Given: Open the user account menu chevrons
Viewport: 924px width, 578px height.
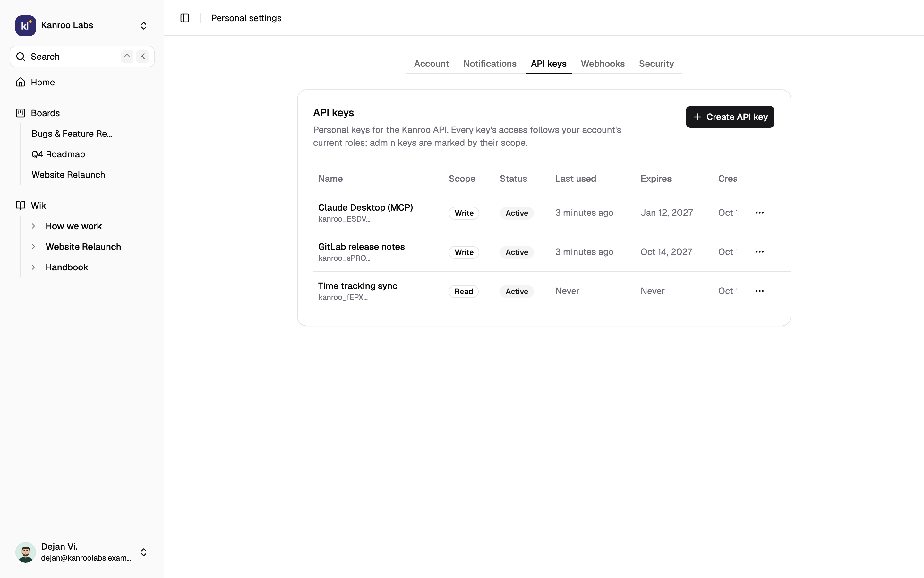Looking at the screenshot, I should tap(143, 552).
